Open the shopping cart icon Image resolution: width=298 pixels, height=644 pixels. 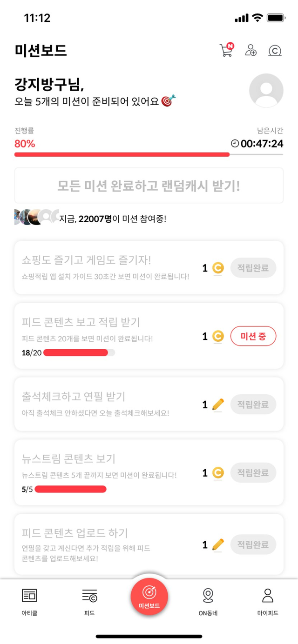click(226, 50)
